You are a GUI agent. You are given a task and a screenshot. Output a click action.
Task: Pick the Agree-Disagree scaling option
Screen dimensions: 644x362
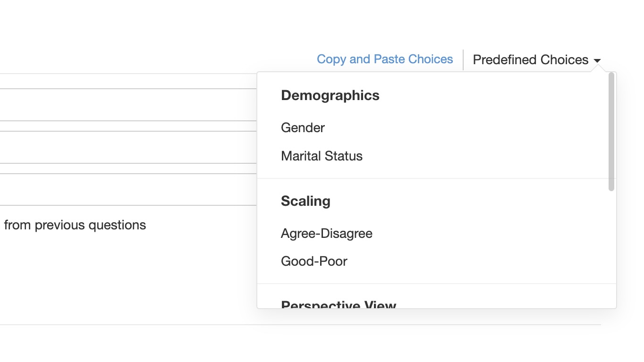tap(326, 234)
